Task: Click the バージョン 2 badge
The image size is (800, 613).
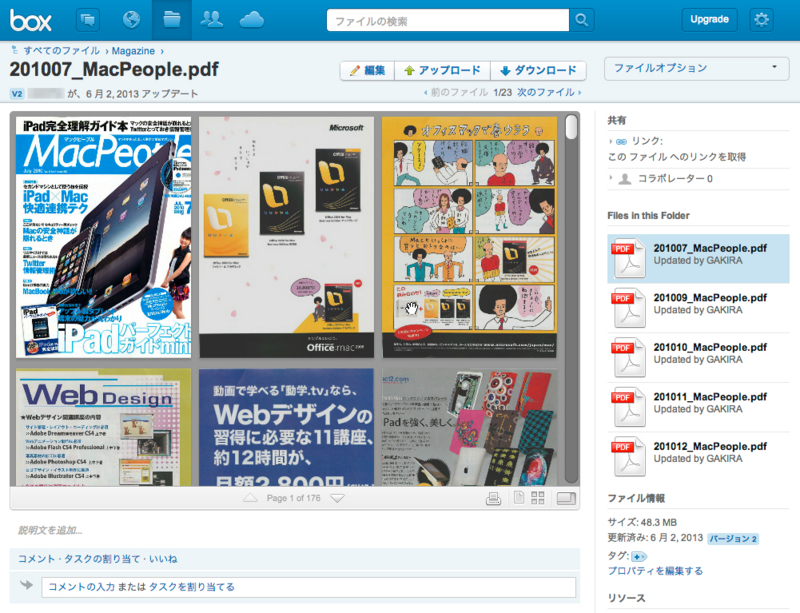Action: [x=733, y=538]
